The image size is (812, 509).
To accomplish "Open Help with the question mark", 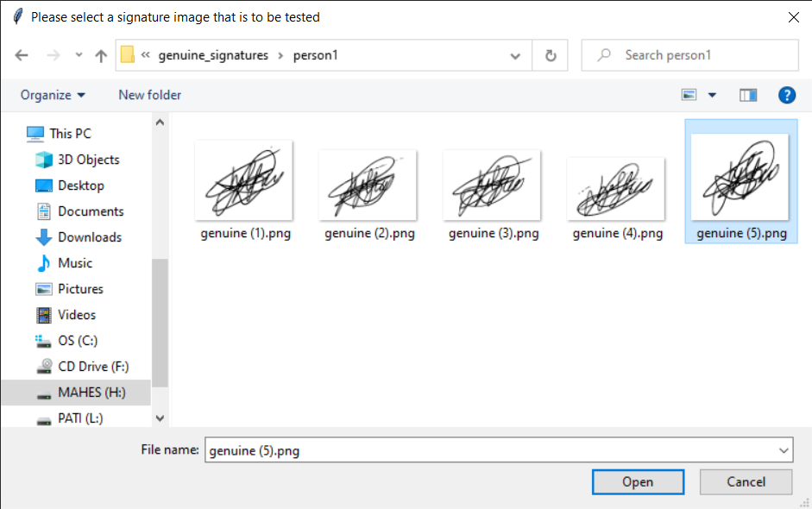I will (787, 95).
